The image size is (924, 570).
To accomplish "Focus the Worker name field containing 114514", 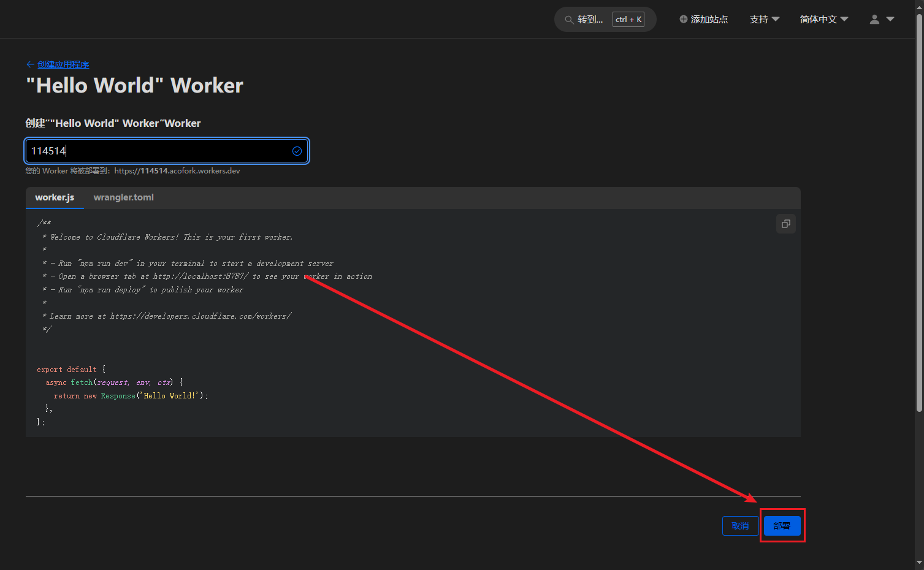I will tap(167, 151).
